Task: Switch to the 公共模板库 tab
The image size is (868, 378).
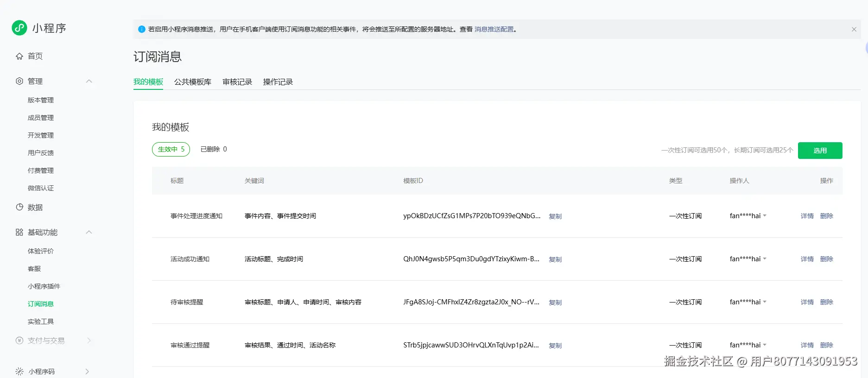Action: click(x=193, y=82)
